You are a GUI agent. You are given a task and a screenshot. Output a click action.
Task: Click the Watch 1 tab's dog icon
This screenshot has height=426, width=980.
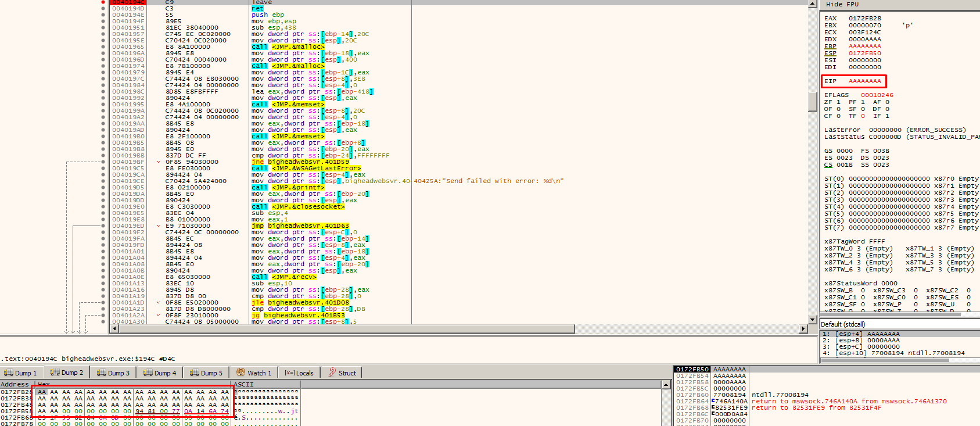tap(240, 373)
